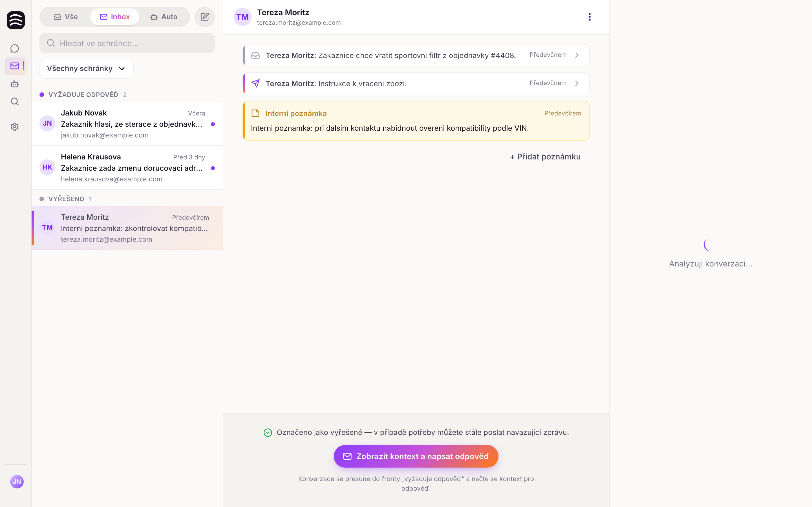The image size is (812, 507).
Task: Expand the sportovni filtr message chevron
Action: click(x=577, y=55)
